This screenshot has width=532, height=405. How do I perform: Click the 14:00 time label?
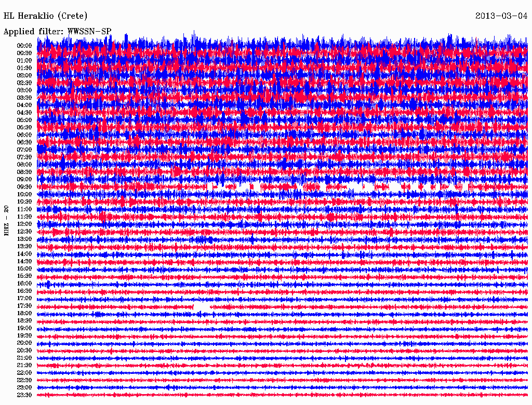click(24, 254)
